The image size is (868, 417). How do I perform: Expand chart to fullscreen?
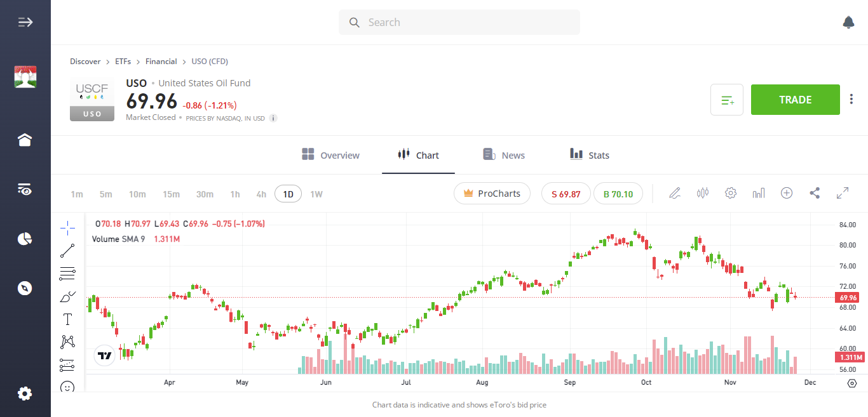click(x=843, y=193)
